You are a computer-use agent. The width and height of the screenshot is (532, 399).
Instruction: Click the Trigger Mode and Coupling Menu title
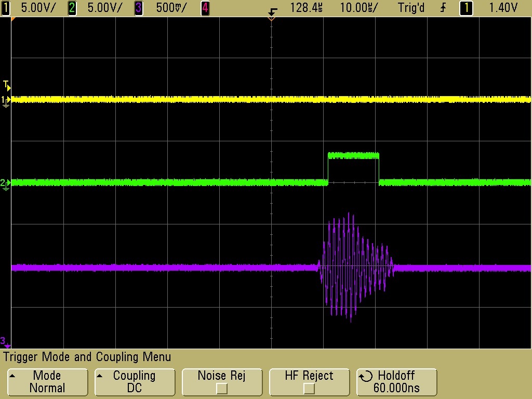click(87, 357)
